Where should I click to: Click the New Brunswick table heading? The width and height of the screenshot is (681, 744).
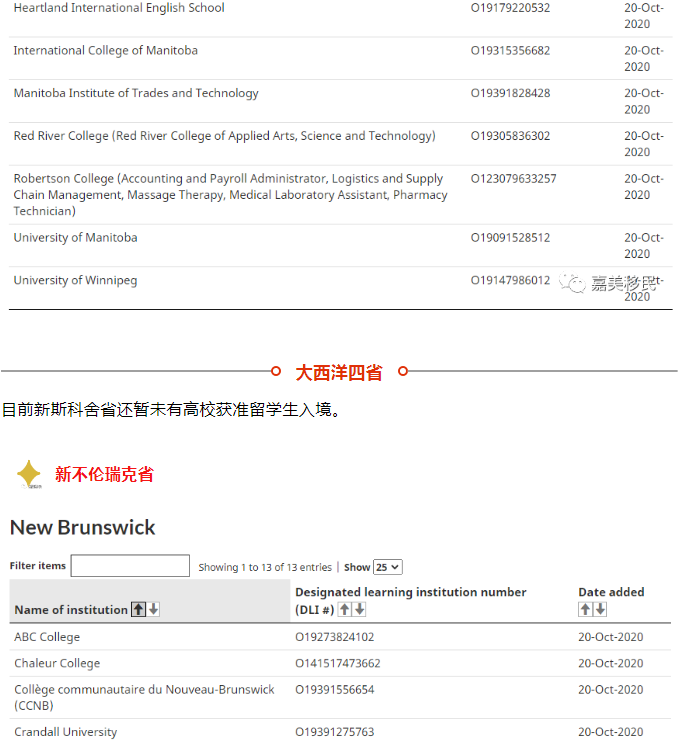[83, 527]
